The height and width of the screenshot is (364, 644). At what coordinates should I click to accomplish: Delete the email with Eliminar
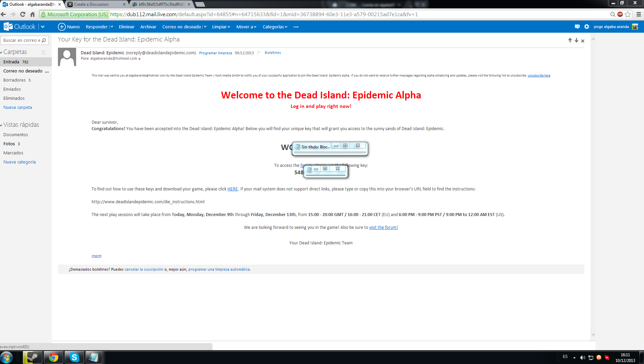127,27
